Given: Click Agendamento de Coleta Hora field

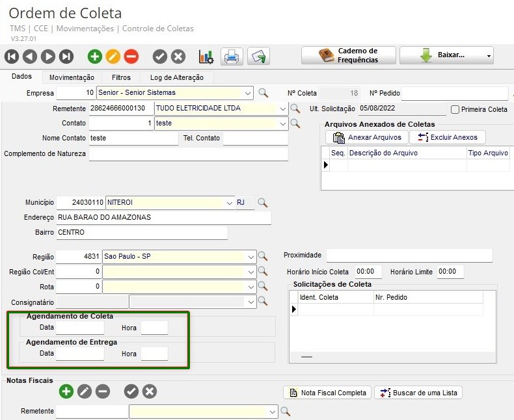Looking at the screenshot, I should [154, 328].
